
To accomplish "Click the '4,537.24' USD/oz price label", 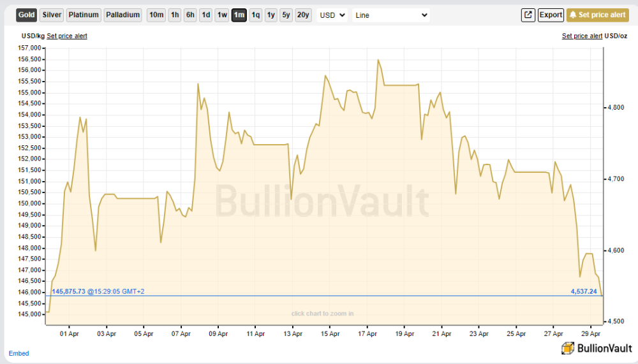I will pos(584,291).
